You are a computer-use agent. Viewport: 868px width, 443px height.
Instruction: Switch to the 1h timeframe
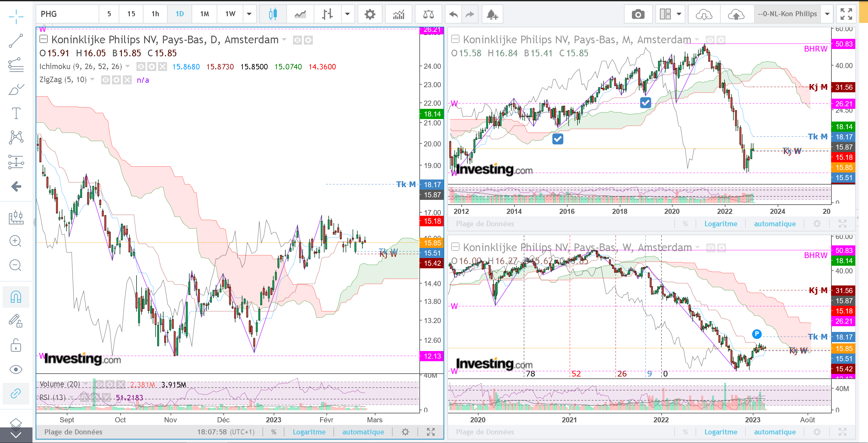(155, 14)
